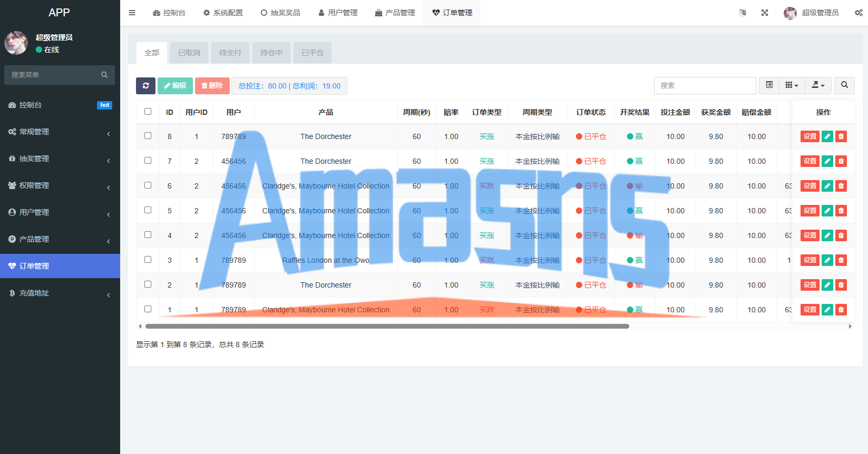The height and width of the screenshot is (454, 868).
Task: Delete order ID 8 with trash icon
Action: pos(841,136)
